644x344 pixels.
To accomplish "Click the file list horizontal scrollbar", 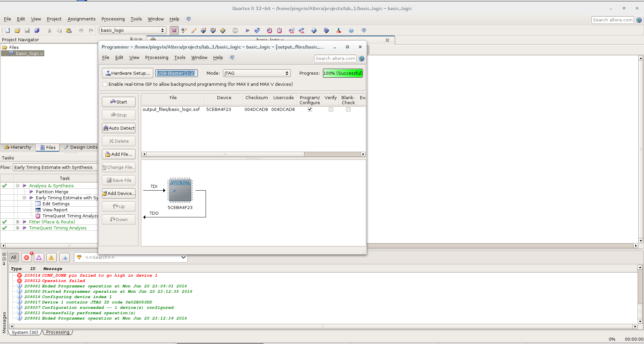I will tap(254, 154).
